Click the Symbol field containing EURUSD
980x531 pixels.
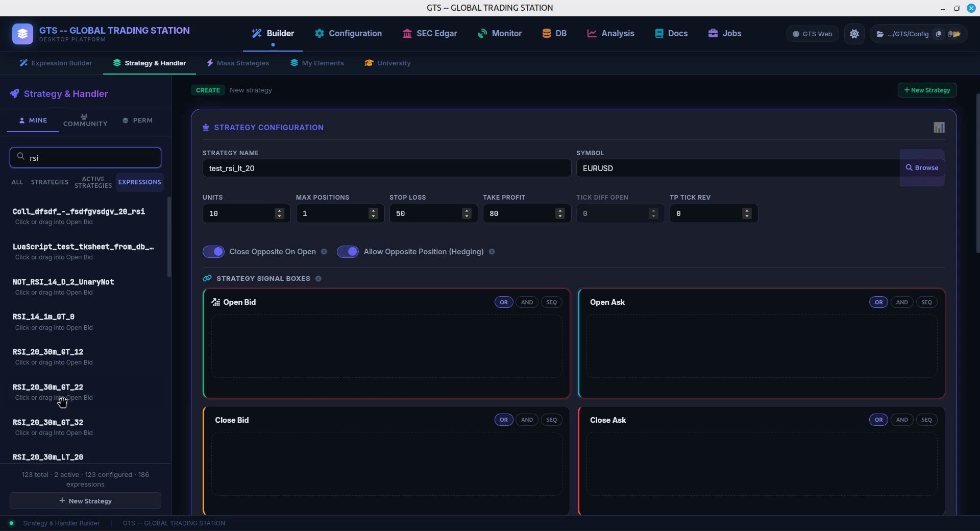[738, 168]
